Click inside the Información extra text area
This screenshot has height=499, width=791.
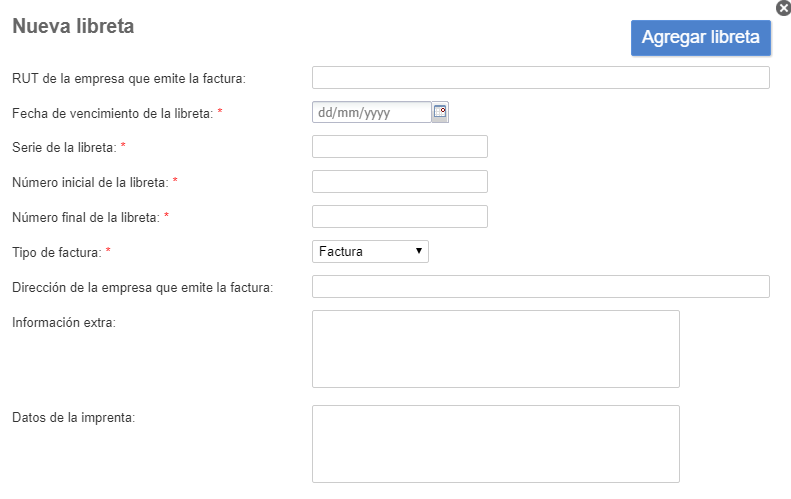(x=495, y=348)
